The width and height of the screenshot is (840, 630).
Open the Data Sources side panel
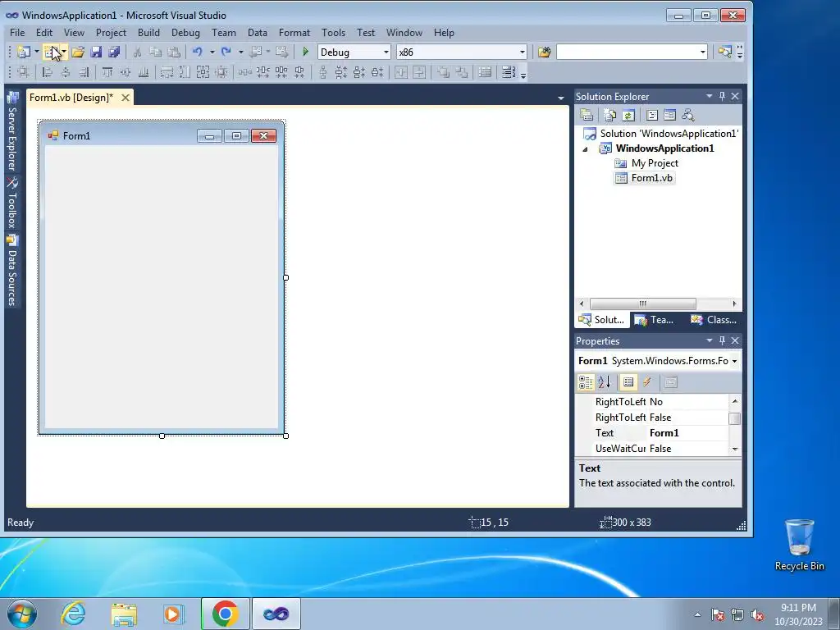pyautogui.click(x=11, y=271)
